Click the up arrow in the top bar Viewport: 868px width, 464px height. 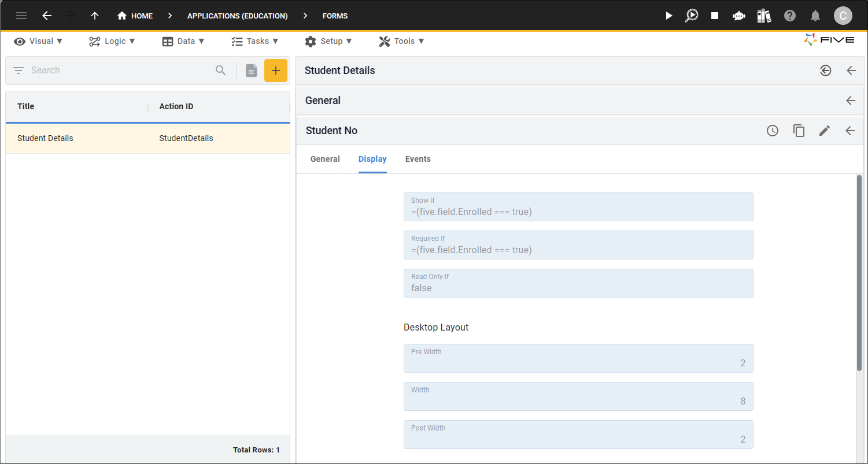pos(95,16)
